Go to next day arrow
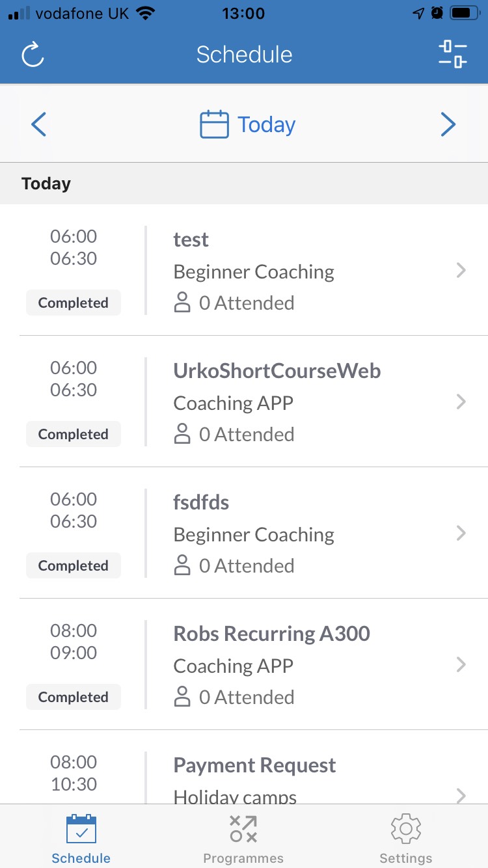The height and width of the screenshot is (868, 488). pyautogui.click(x=448, y=124)
